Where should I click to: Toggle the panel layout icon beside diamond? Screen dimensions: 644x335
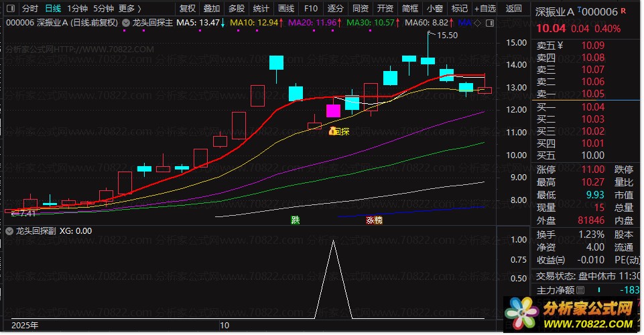pyautogui.click(x=490, y=23)
